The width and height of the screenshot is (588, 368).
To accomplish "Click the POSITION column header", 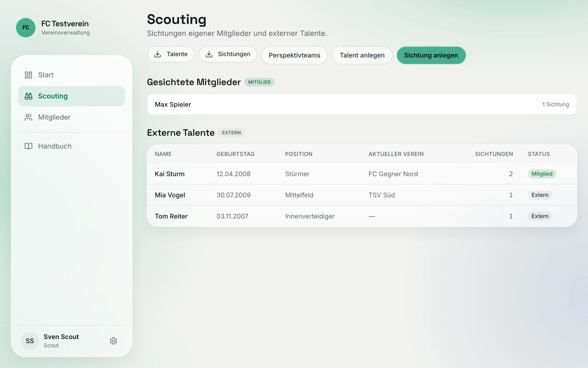I will tap(299, 154).
